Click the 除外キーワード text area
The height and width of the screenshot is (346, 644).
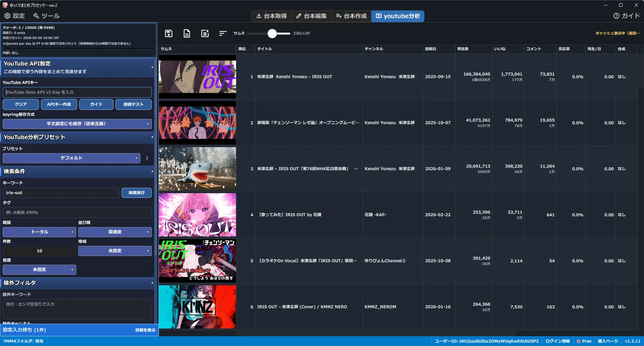pyautogui.click(x=77, y=309)
